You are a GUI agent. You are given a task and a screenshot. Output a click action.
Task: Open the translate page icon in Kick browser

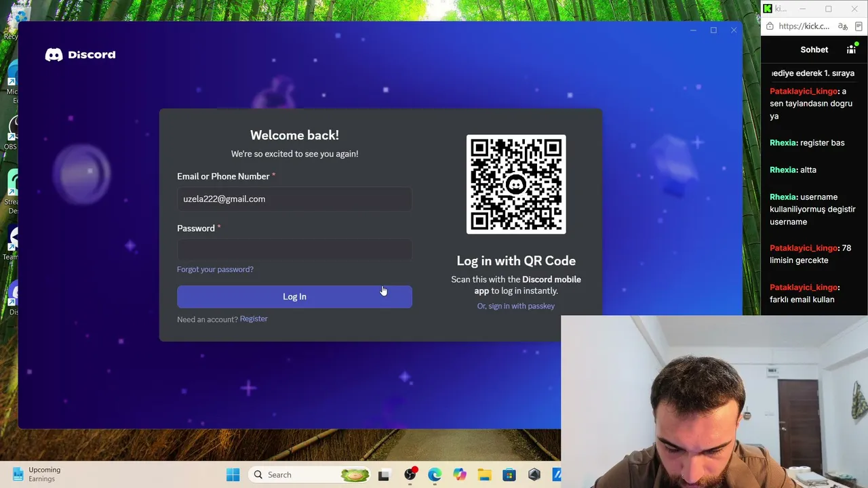843,26
